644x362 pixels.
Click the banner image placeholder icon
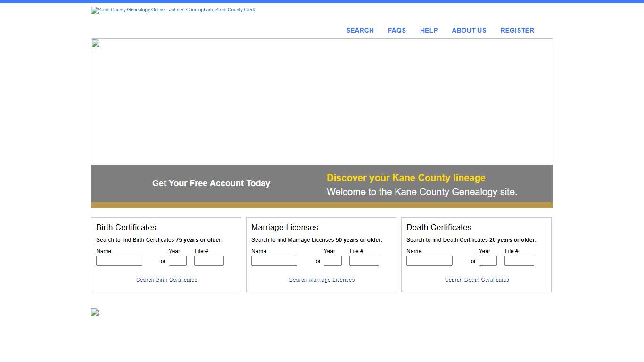(x=95, y=43)
